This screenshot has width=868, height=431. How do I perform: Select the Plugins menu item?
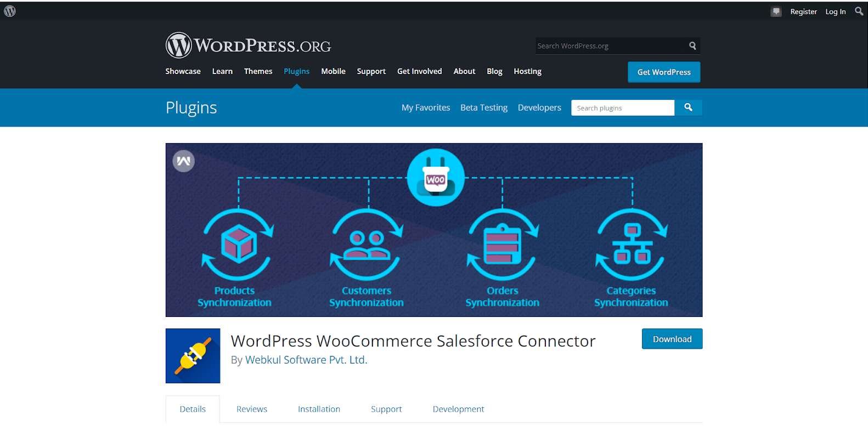pyautogui.click(x=296, y=71)
